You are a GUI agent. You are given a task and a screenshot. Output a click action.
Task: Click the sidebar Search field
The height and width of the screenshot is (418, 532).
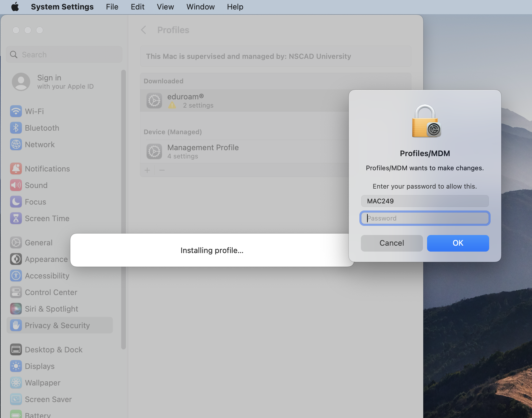point(64,54)
